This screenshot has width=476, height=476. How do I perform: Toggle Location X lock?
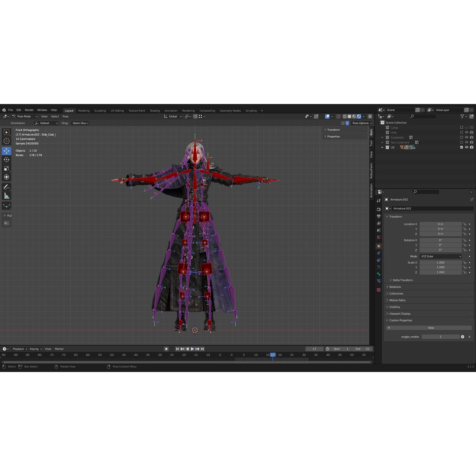pyautogui.click(x=465, y=224)
